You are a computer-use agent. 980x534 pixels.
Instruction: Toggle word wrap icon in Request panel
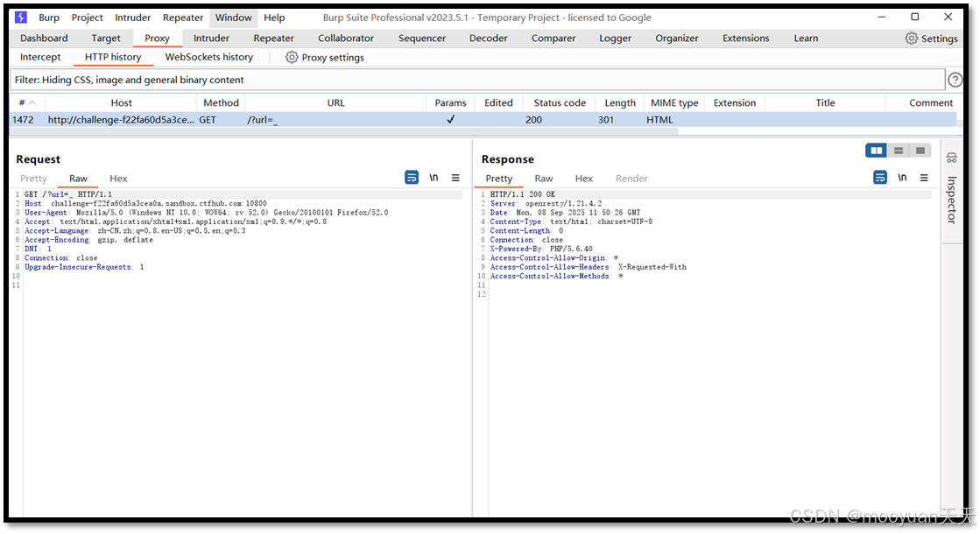[412, 178]
